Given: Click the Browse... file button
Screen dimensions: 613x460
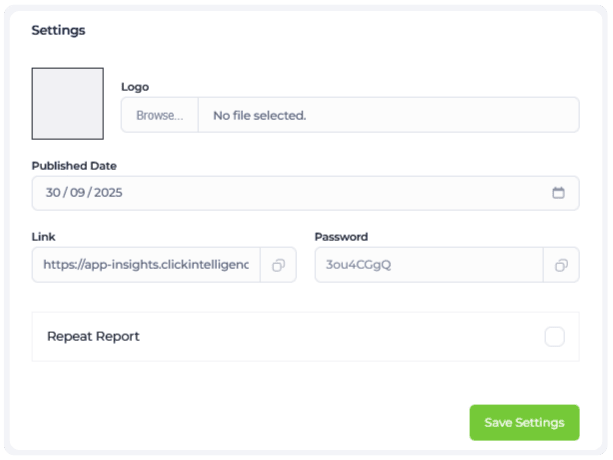Looking at the screenshot, I should tap(160, 115).
